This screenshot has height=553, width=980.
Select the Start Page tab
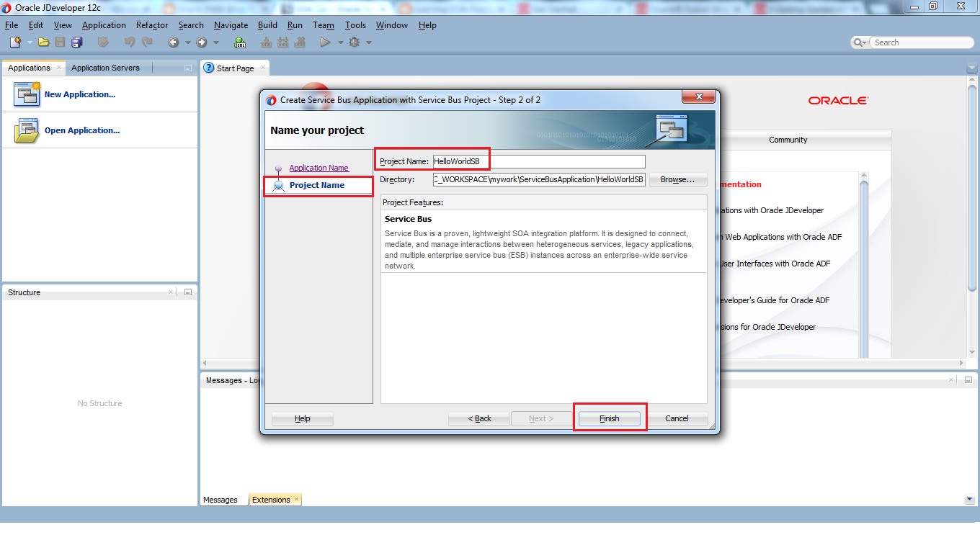235,68
